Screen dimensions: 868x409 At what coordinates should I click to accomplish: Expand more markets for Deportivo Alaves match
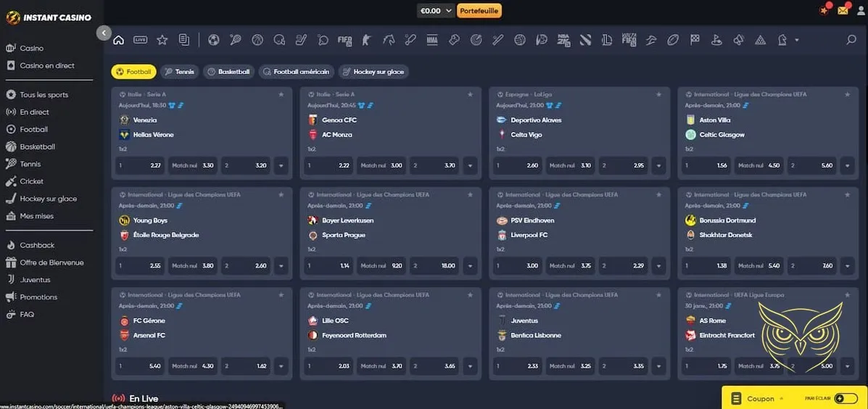[x=658, y=165]
